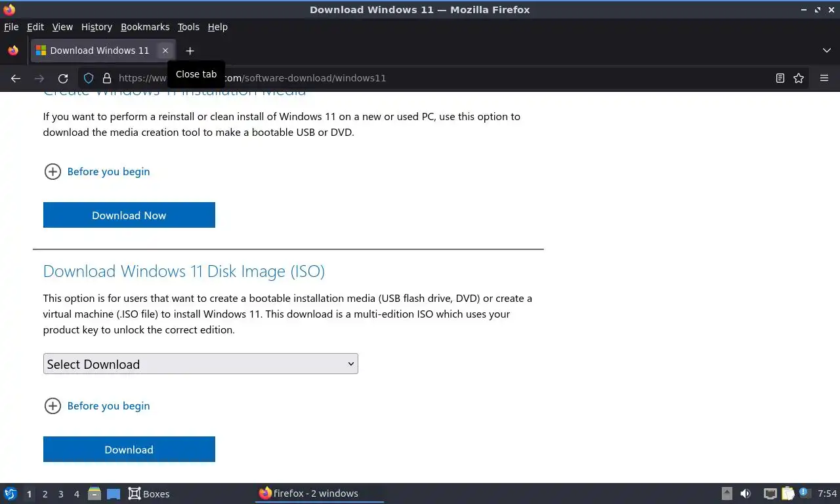The height and width of the screenshot is (504, 840).
Task: Open the View menu
Action: pyautogui.click(x=62, y=27)
